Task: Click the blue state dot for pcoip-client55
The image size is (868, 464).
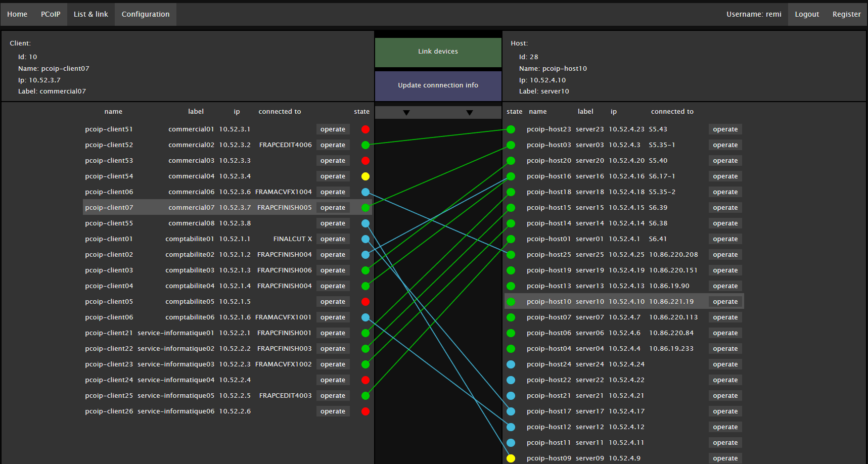Action: [366, 223]
